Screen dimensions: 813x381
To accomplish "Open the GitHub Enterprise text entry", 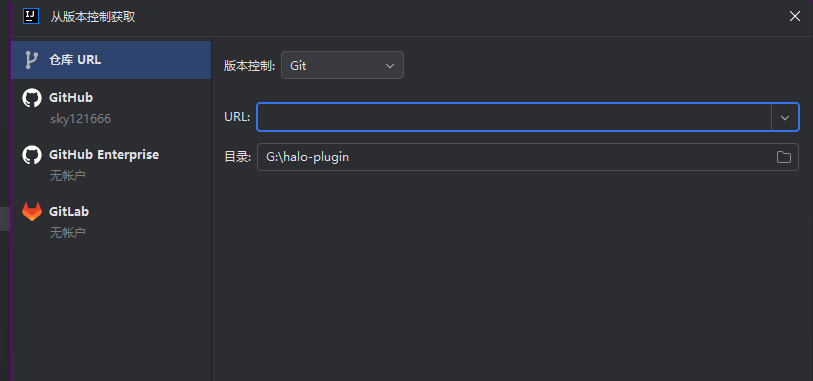I will [104, 154].
